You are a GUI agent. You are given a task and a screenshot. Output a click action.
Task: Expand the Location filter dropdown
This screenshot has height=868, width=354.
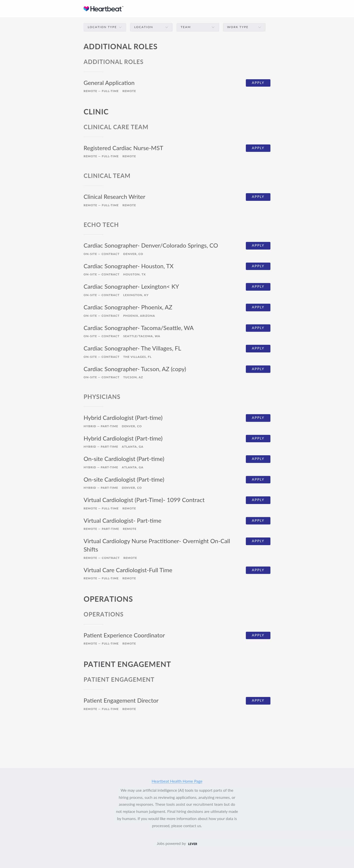[x=151, y=27]
